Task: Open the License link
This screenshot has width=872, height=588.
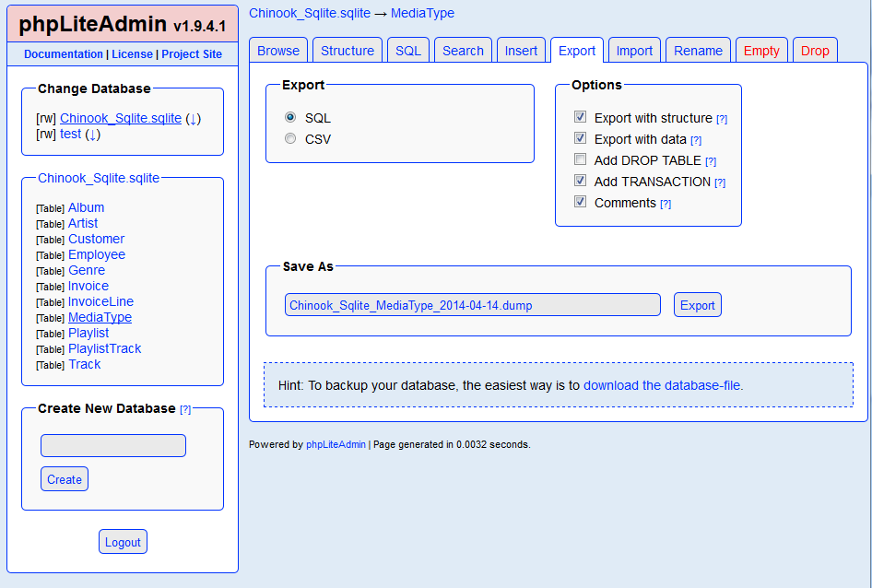Action: (x=133, y=54)
